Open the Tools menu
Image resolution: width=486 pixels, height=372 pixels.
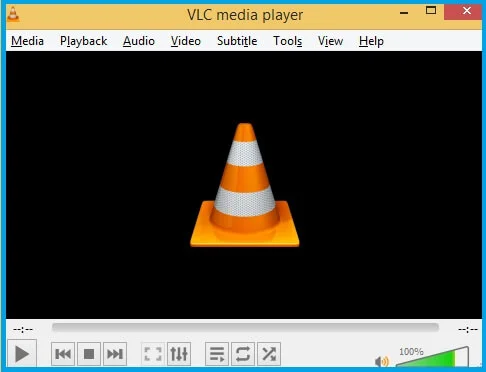point(288,41)
